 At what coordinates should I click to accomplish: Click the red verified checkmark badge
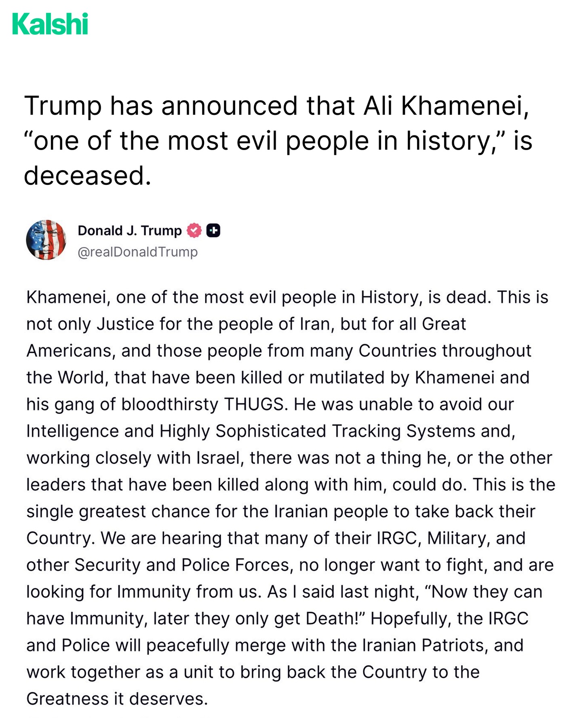[194, 231]
